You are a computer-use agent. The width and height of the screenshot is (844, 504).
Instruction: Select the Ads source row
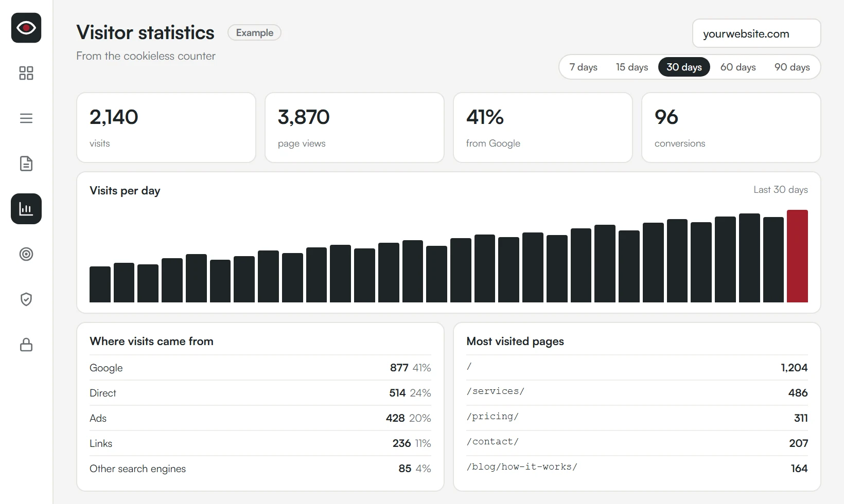pyautogui.click(x=260, y=418)
